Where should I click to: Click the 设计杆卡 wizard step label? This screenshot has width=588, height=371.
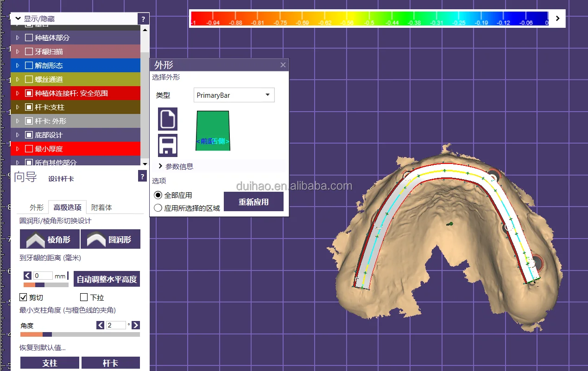pyautogui.click(x=61, y=179)
